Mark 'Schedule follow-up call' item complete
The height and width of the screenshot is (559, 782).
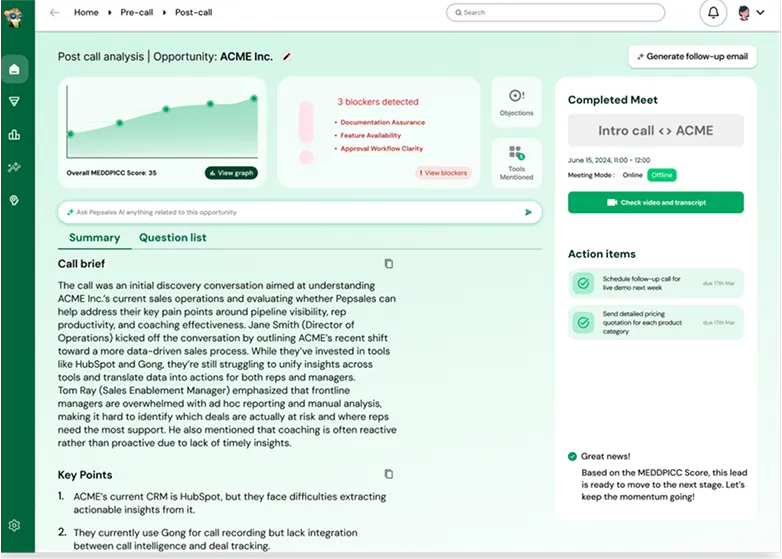(583, 283)
